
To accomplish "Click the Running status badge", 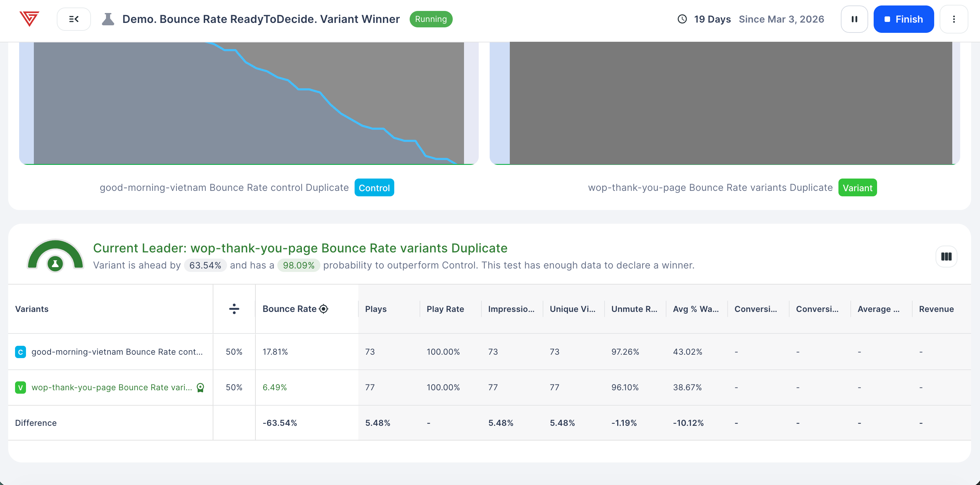I will 431,19.
